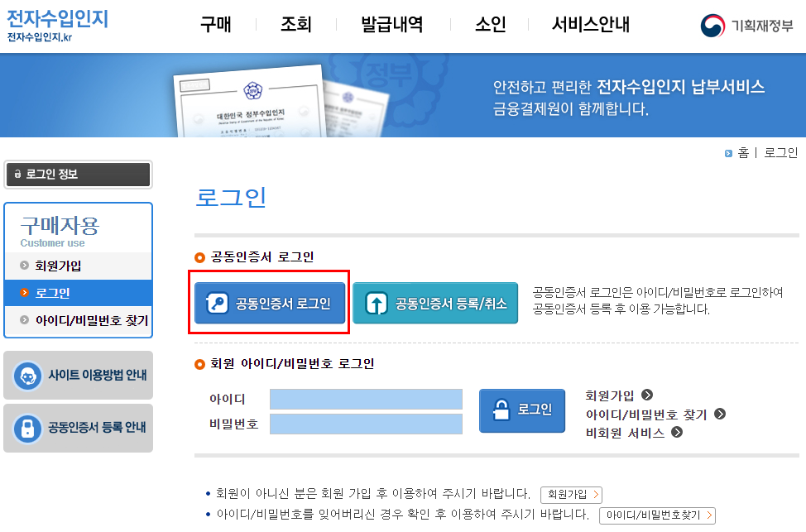The image size is (806, 532).
Task: Click the 로그인 breadcrumb link
Action: 781,153
